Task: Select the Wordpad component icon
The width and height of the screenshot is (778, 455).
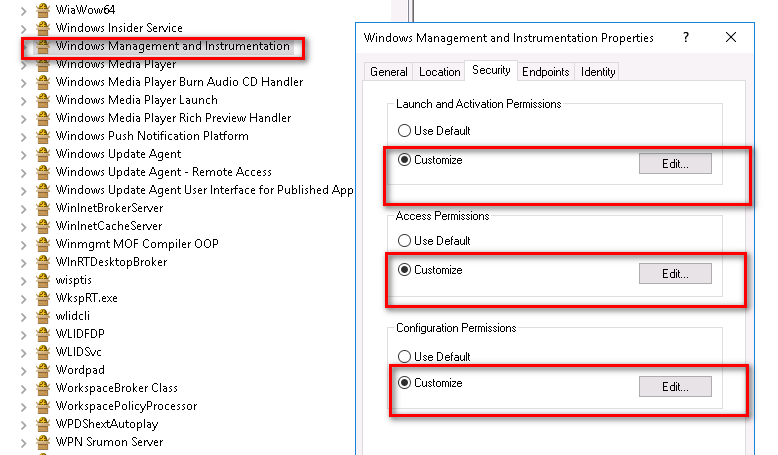Action: click(43, 370)
